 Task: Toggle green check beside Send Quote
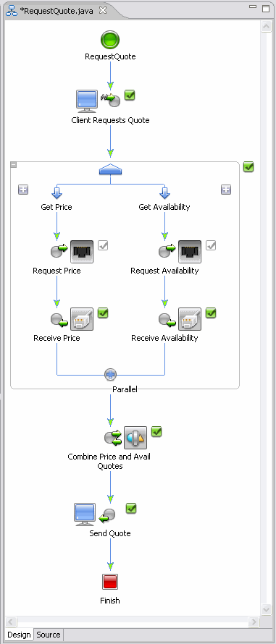[131, 509]
